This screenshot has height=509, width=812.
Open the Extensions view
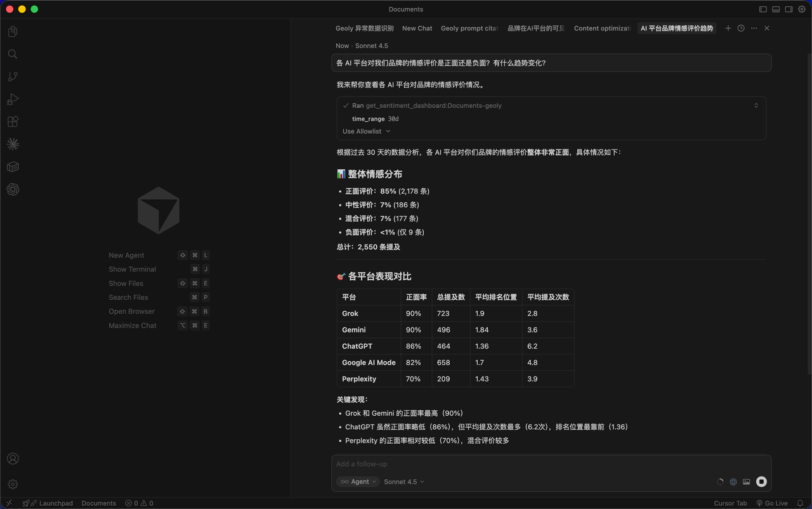pos(13,122)
